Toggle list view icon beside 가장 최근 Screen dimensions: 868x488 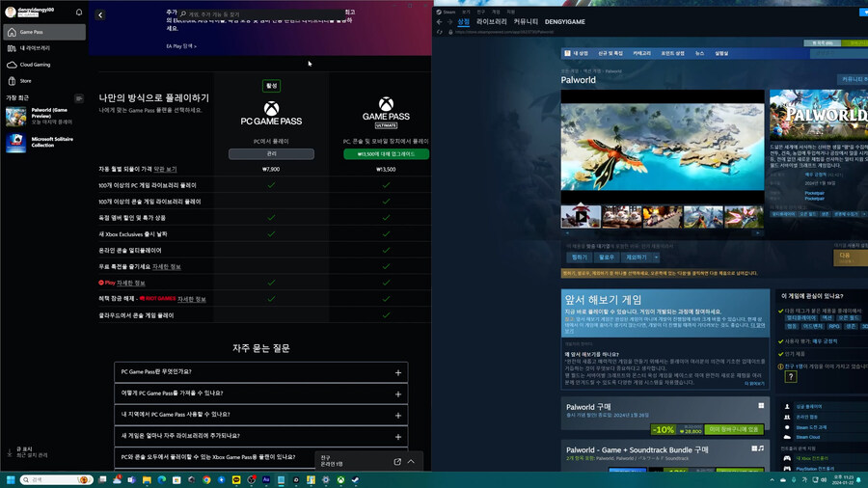pyautogui.click(x=79, y=98)
